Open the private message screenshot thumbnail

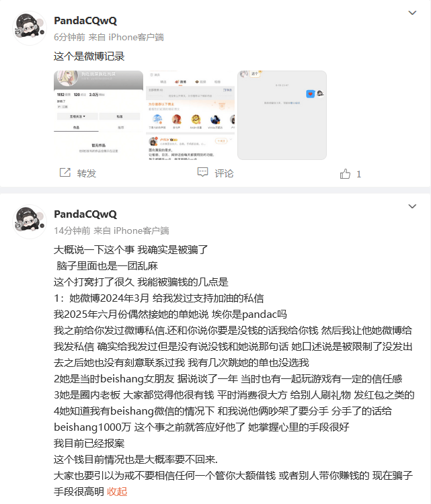point(282,115)
